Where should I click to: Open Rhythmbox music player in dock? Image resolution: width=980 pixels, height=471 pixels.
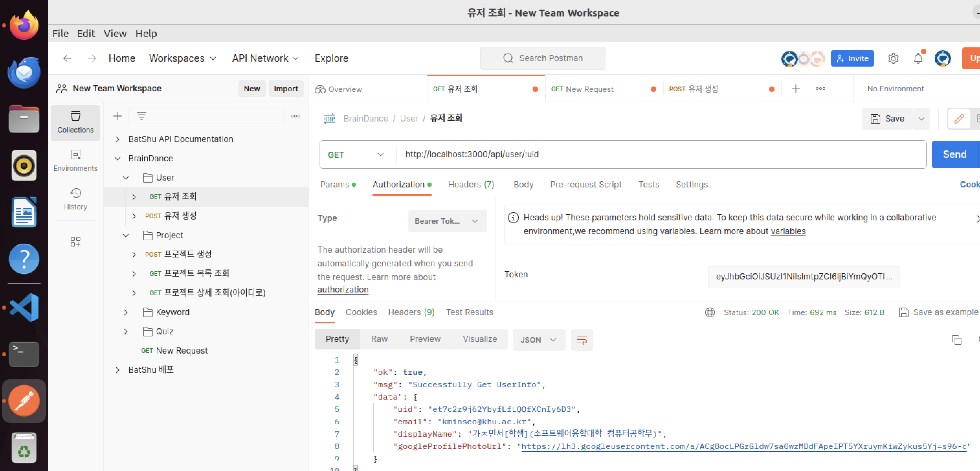tap(24, 165)
